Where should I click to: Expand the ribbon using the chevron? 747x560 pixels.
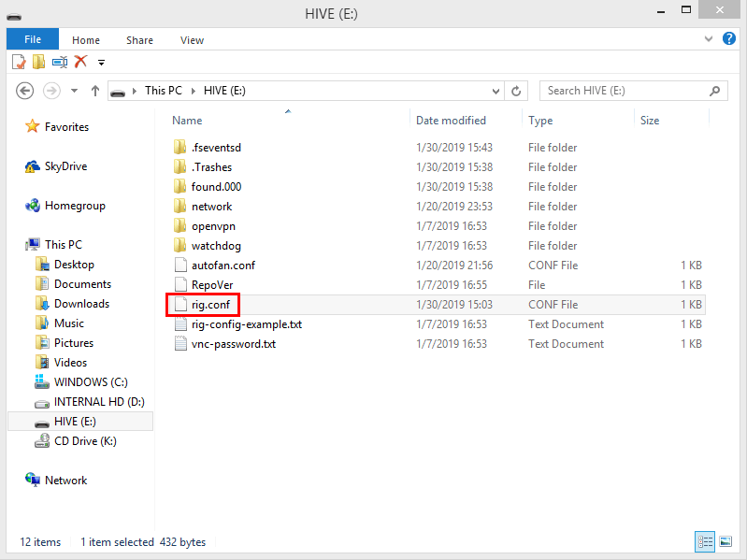(709, 40)
